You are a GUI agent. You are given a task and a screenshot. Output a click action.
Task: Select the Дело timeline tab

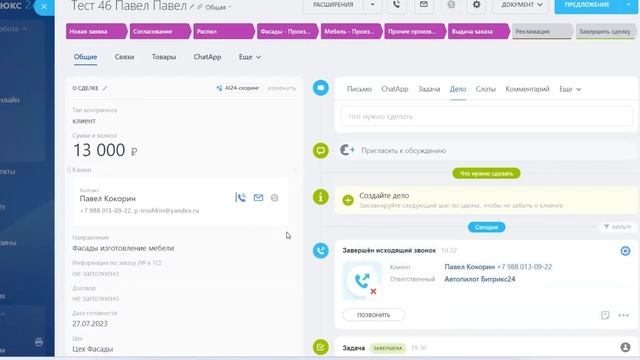458,89
